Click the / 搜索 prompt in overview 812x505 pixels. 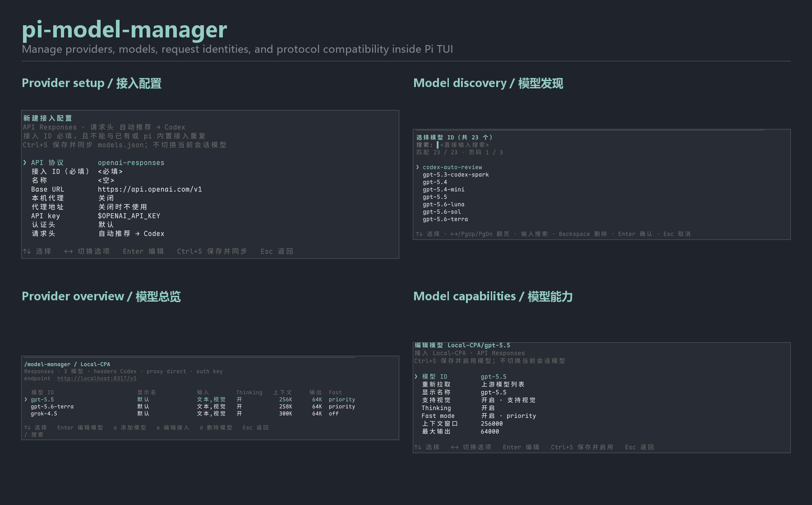click(x=34, y=435)
